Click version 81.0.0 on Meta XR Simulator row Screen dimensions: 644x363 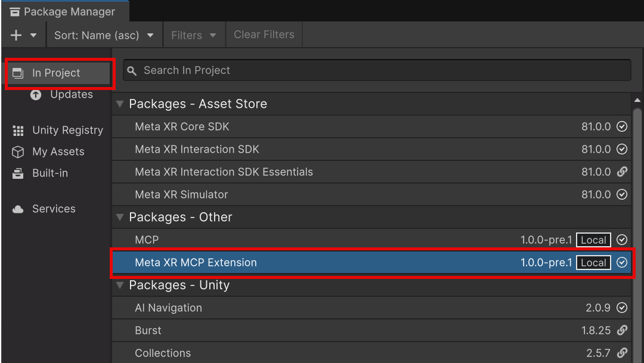(596, 195)
